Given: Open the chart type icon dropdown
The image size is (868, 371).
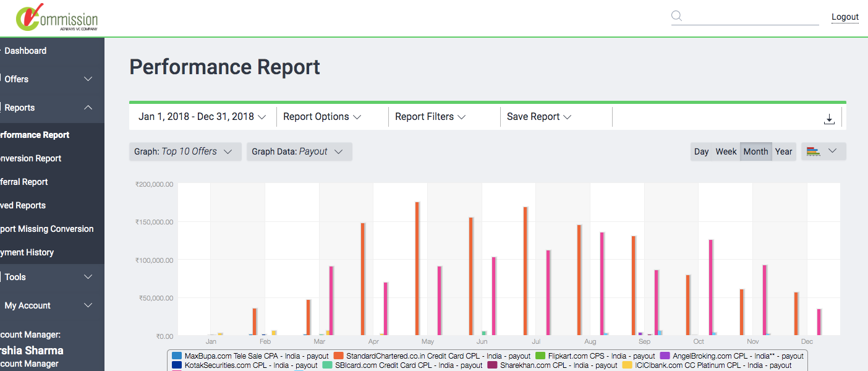Looking at the screenshot, I should click(x=823, y=151).
